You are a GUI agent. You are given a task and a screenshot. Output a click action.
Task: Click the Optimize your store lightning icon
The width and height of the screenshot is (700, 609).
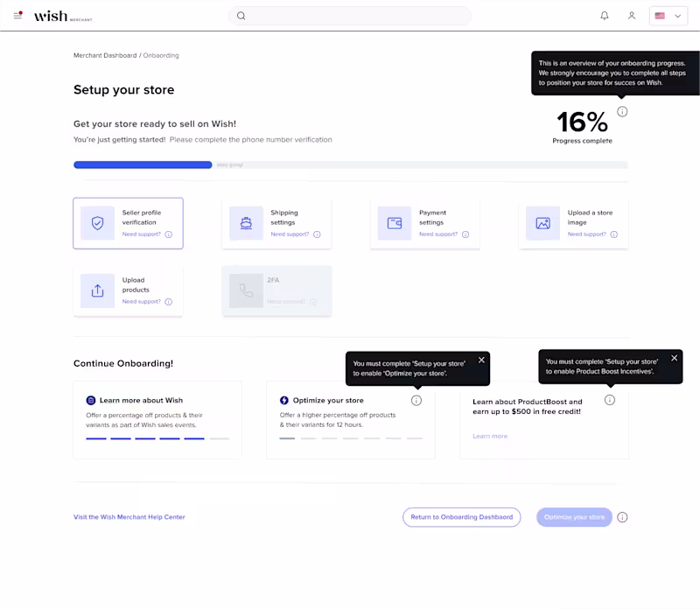(283, 401)
